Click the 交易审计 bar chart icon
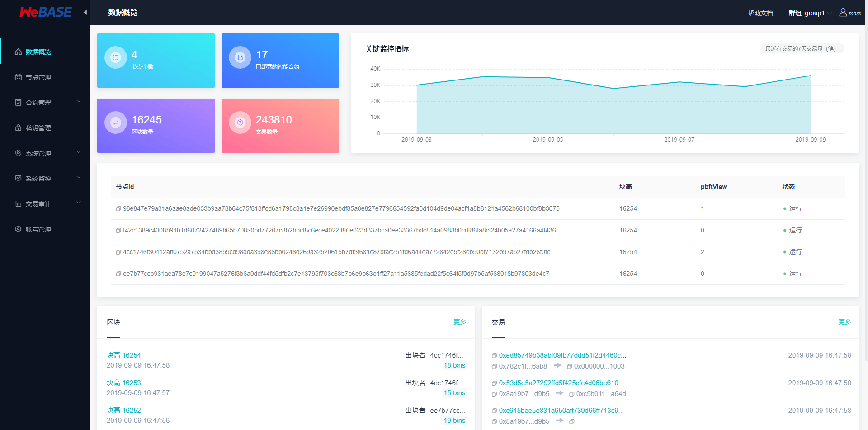The width and height of the screenshot is (868, 430). pos(18,204)
